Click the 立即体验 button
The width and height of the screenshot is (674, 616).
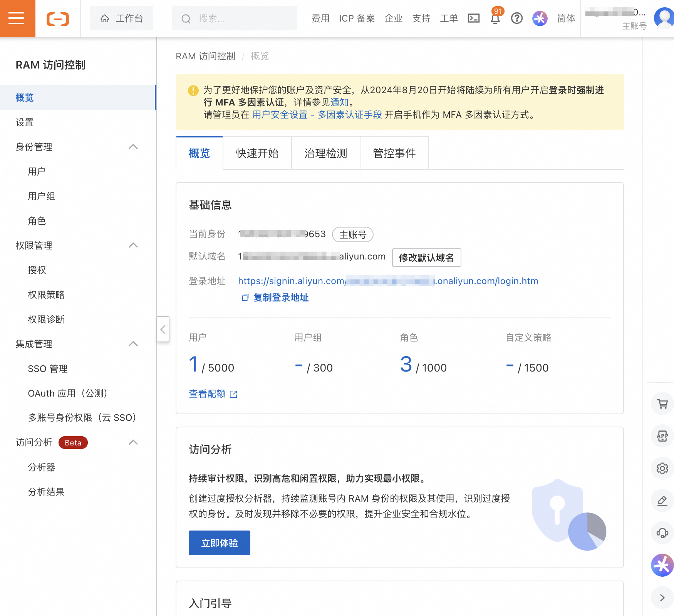point(219,543)
